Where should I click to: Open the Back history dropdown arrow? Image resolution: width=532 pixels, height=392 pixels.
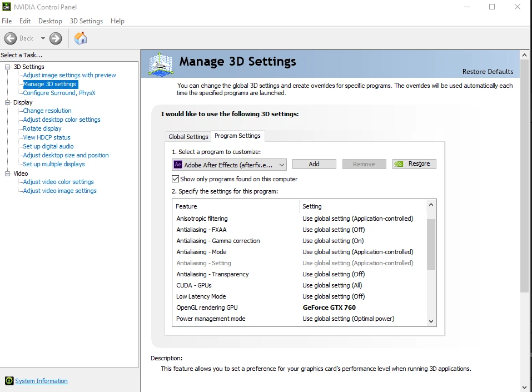tap(43, 38)
